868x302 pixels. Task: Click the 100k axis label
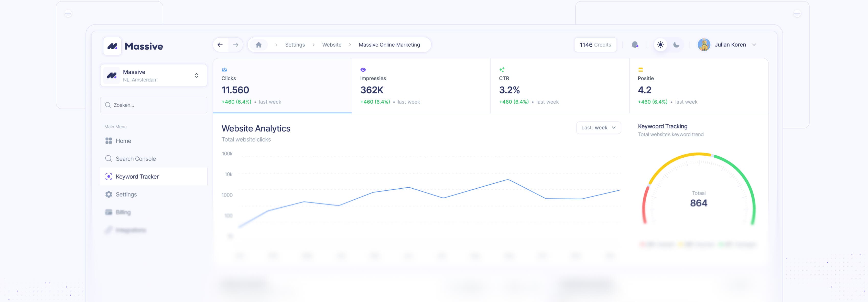pos(227,154)
